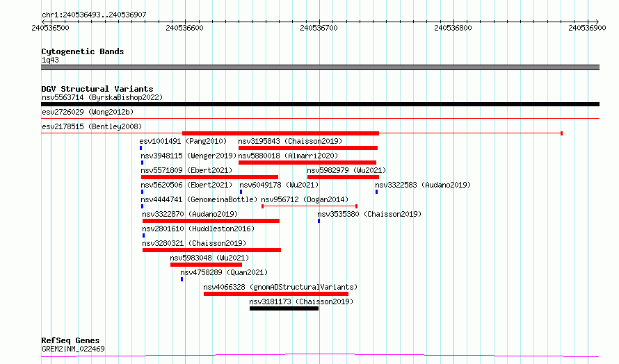
Task: Open the nsv2801610 (Huddleston2016) label
Action: tap(198, 229)
